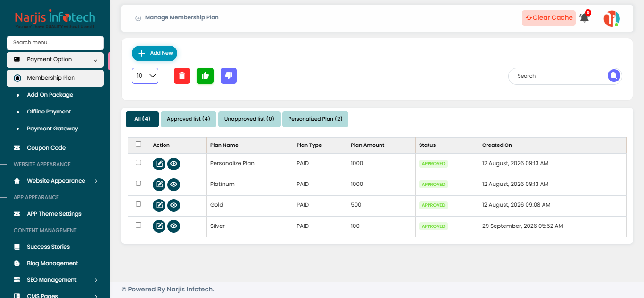Expand the CMS Pages submenu
The image size is (644, 298).
(55, 296)
